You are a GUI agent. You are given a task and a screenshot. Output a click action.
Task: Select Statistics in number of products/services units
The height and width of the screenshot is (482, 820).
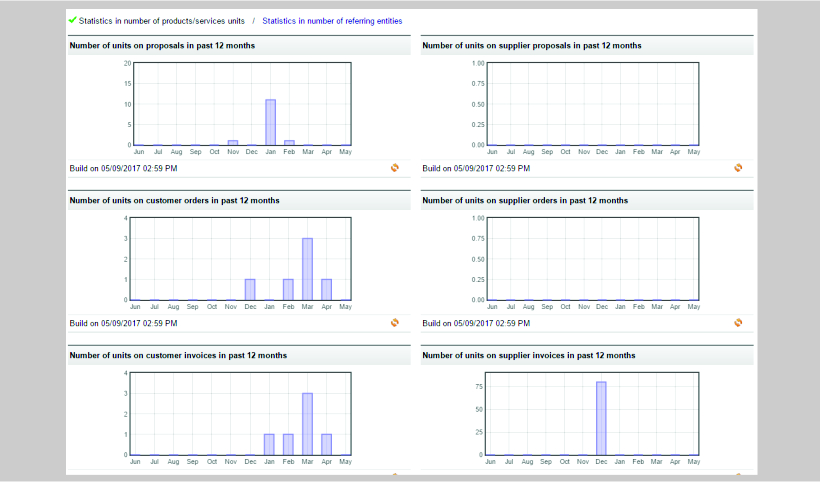pos(162,21)
